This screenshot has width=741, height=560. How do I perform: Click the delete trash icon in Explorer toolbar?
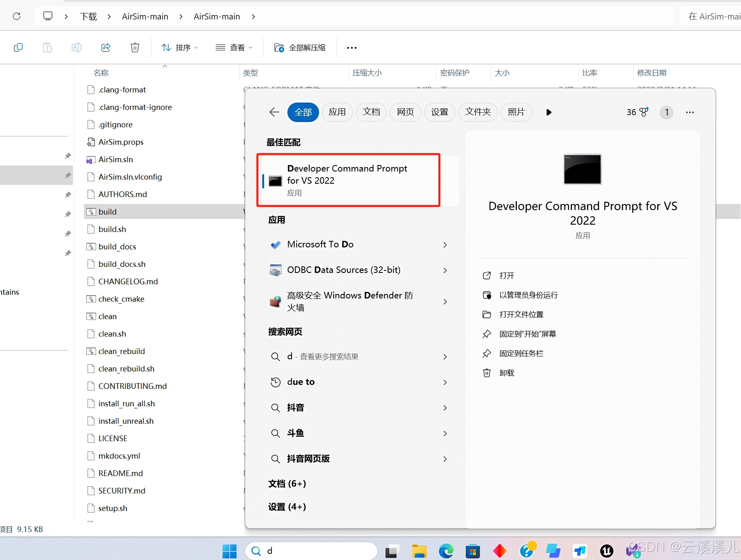coord(135,47)
